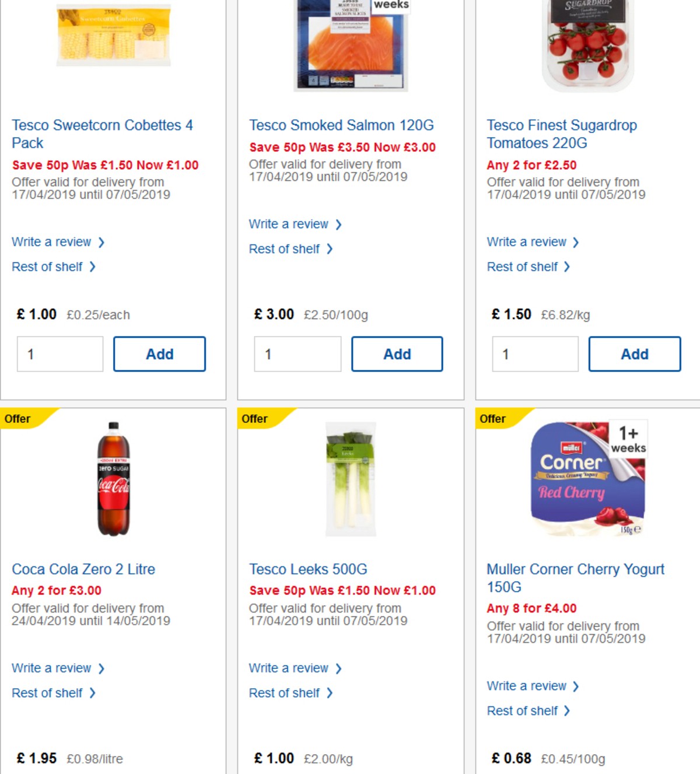Open the Coca Cola Zero 2 Litre product page
Viewport: 700px width, 774px height.
click(83, 569)
